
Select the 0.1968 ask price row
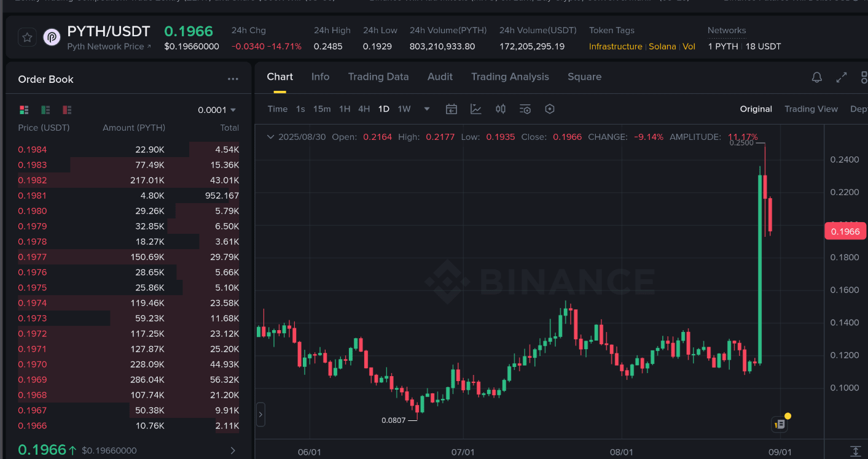pyautogui.click(x=128, y=395)
